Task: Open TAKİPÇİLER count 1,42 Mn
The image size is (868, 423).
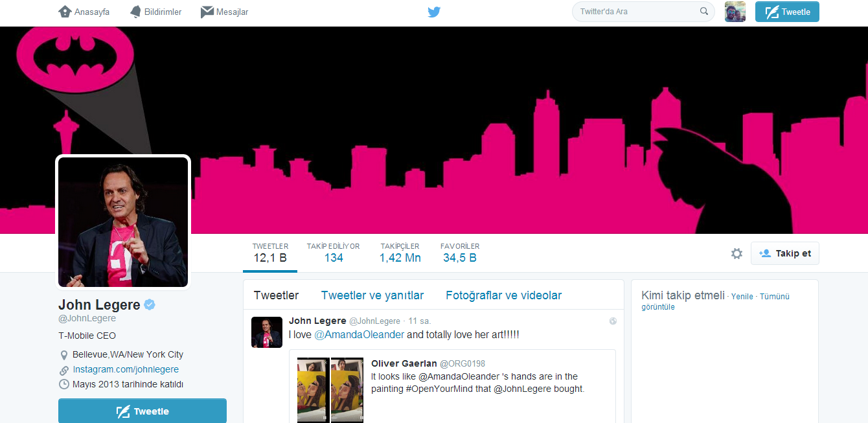Action: (x=400, y=253)
